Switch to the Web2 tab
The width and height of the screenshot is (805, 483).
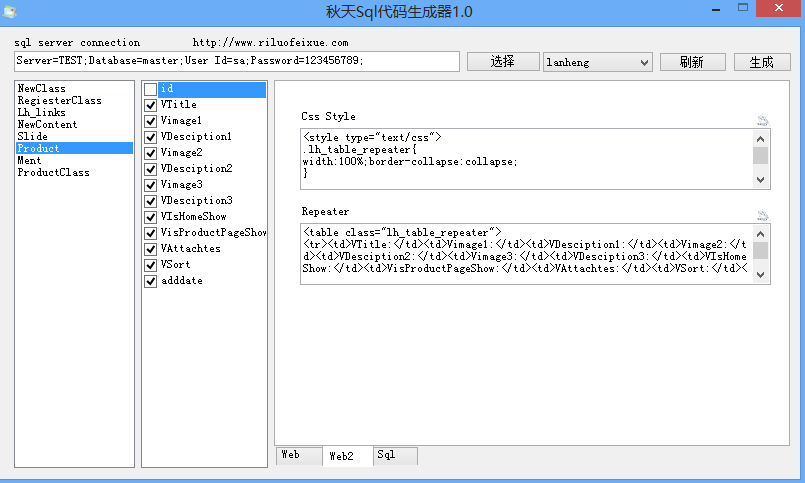348,456
